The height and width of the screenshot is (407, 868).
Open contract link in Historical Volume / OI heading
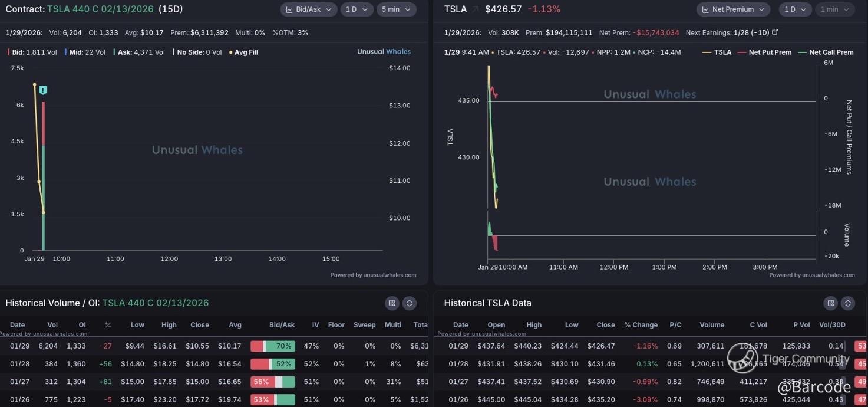pyautogui.click(x=156, y=303)
